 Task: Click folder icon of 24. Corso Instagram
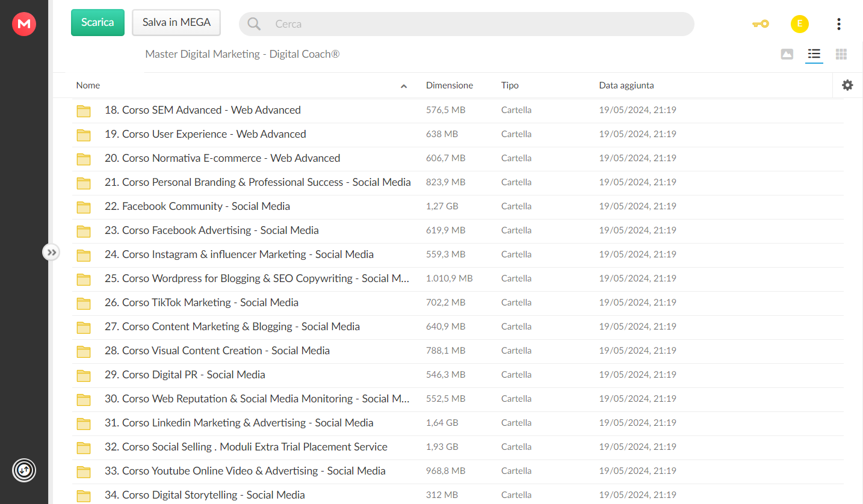[x=84, y=255]
